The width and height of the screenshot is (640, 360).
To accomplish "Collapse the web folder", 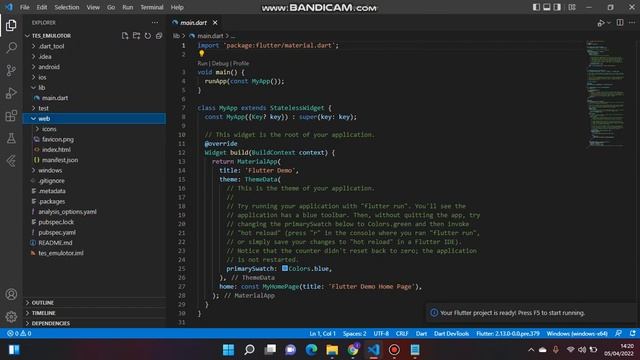I will pyautogui.click(x=95, y=119).
